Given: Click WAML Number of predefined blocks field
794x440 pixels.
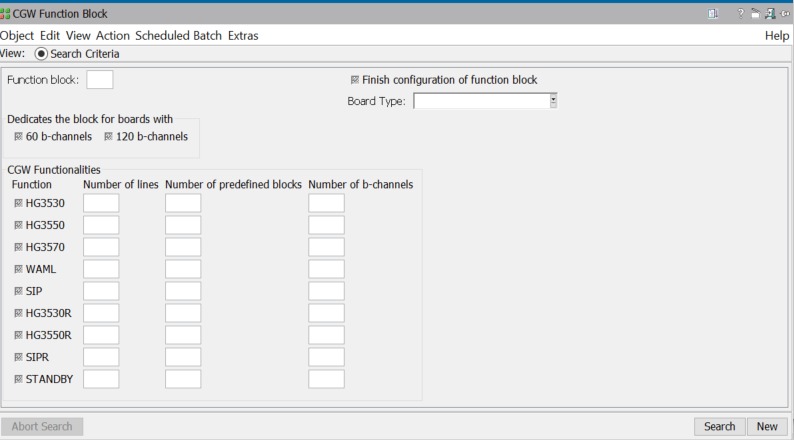Looking at the screenshot, I should pyautogui.click(x=183, y=269).
